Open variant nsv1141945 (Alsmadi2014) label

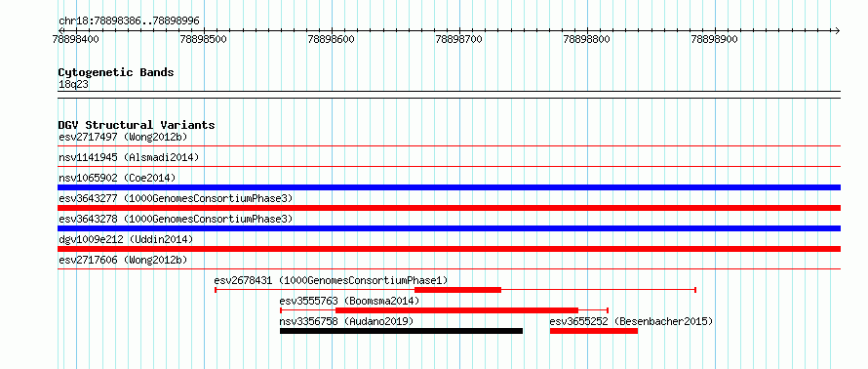coord(129,157)
